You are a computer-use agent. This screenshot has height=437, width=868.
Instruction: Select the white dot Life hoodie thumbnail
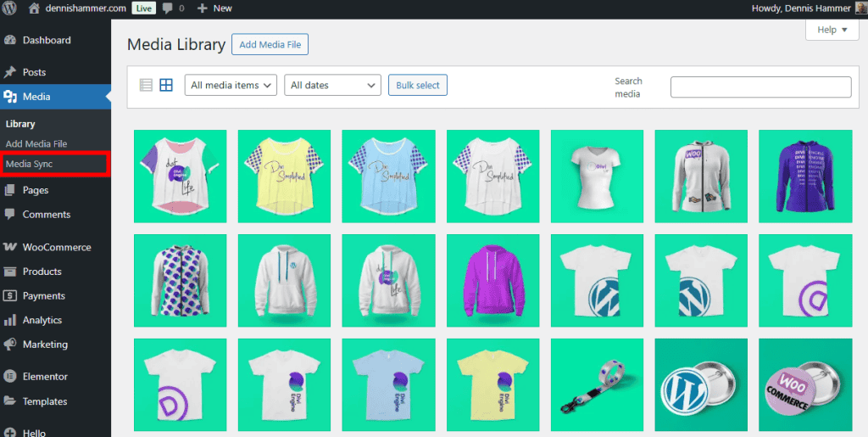tap(388, 280)
